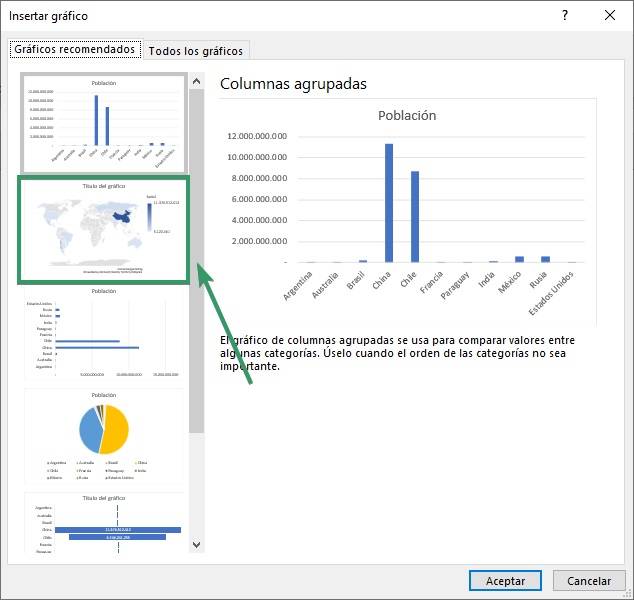634x600 pixels.
Task: Select the horizontal bar chart thumbnail
Action: (104, 332)
